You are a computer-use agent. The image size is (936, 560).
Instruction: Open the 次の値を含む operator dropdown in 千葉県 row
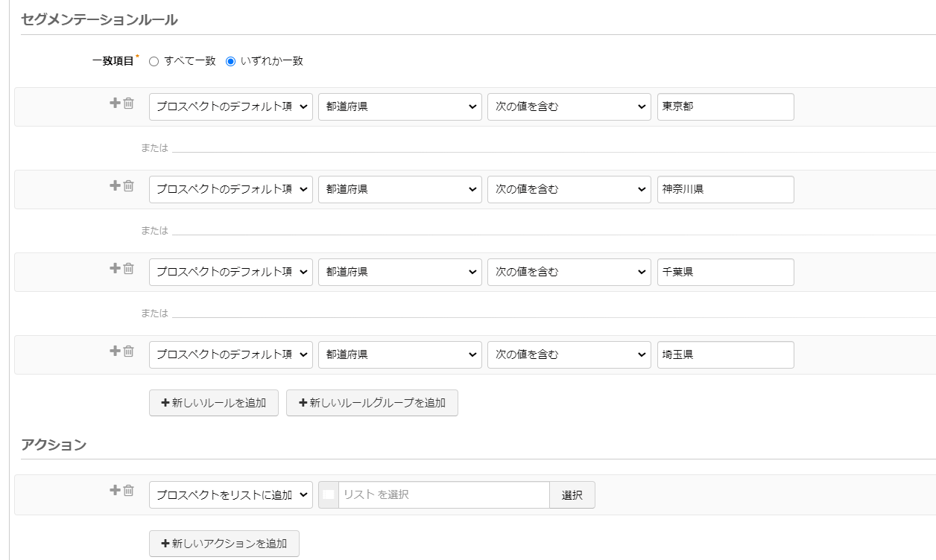coord(569,273)
